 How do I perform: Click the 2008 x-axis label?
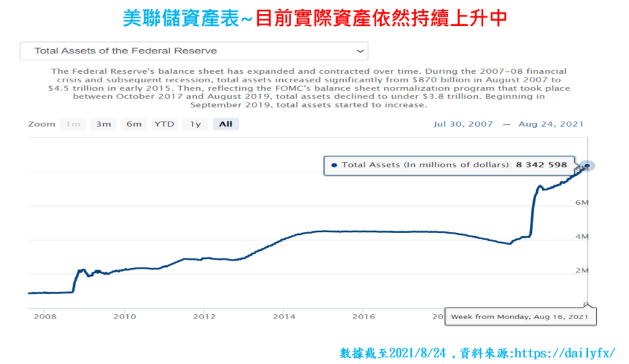click(45, 317)
